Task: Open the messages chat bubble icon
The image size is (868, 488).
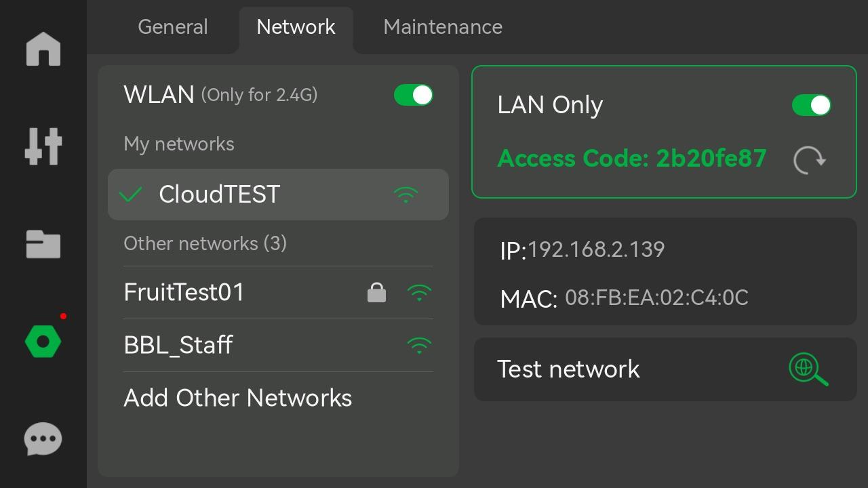Action: coord(43,440)
